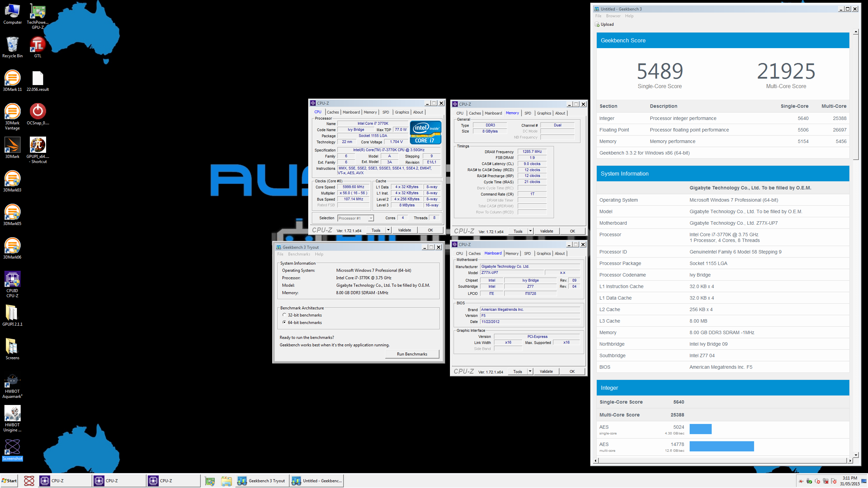Click the DRAM Frequency 1285.7 MHz value
This screenshot has width=868, height=488.
(532, 151)
